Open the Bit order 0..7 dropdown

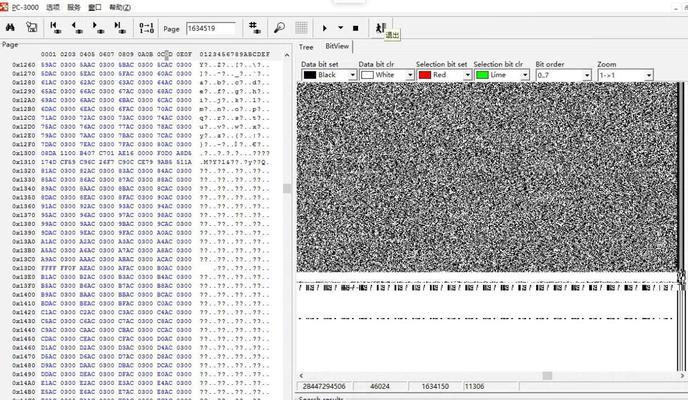click(587, 75)
